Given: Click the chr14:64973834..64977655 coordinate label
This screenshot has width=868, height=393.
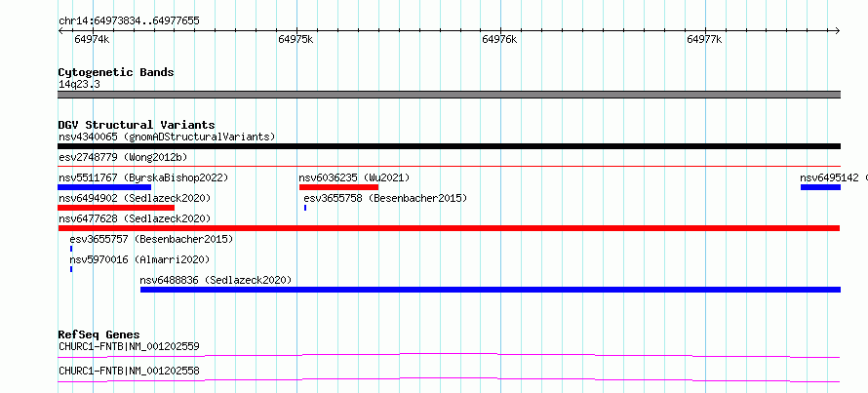Looking at the screenshot, I should [129, 21].
